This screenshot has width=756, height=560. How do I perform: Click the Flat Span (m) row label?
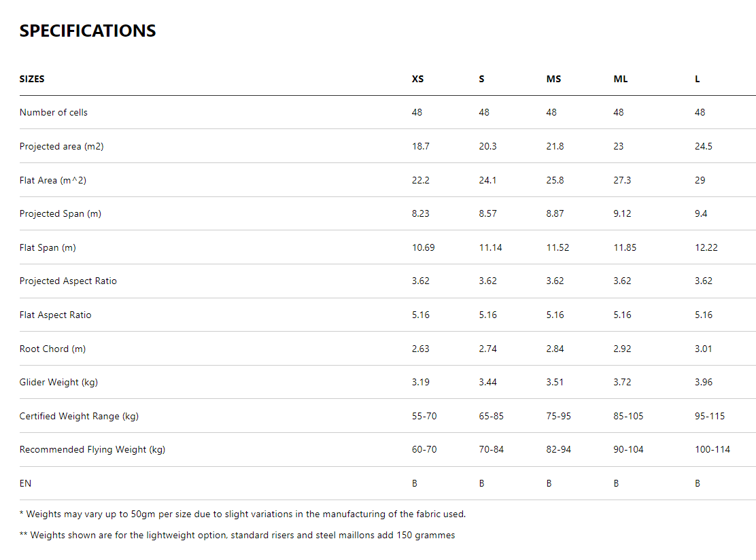48,247
